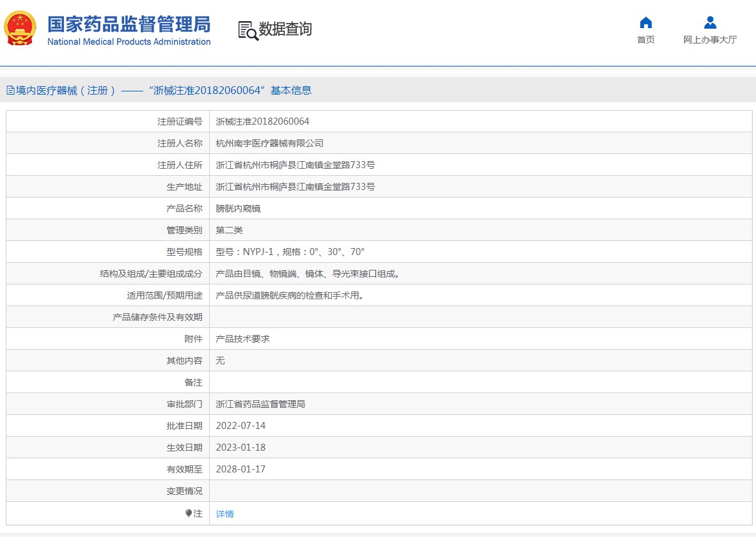Click approving department 浙江省药品监督管理局
This screenshot has width=756, height=537.
click(x=260, y=404)
